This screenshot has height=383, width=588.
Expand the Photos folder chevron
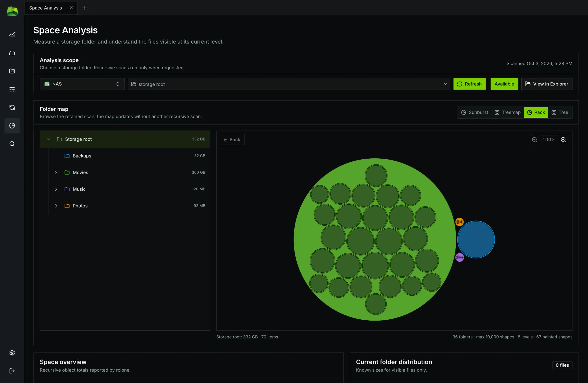[56, 206]
